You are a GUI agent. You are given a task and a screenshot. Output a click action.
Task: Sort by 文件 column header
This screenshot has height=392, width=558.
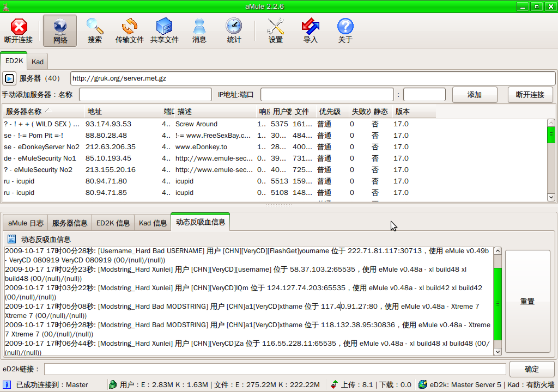pyautogui.click(x=304, y=112)
